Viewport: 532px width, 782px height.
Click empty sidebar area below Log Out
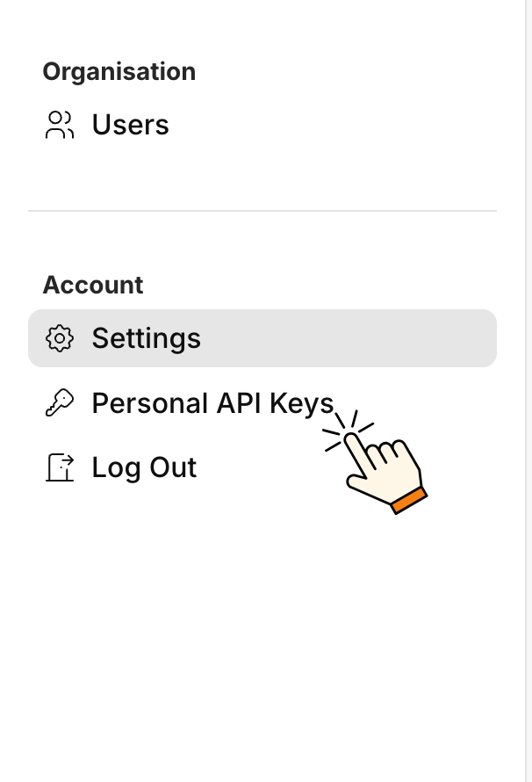pos(262,639)
